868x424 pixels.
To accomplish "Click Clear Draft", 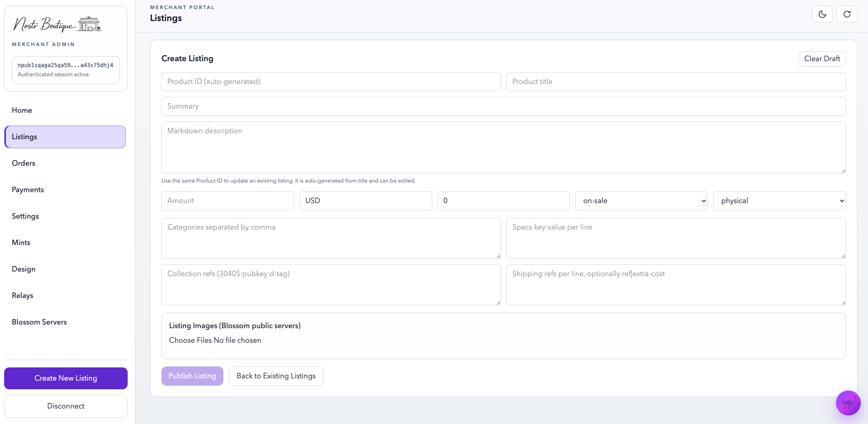I will click(x=822, y=59).
